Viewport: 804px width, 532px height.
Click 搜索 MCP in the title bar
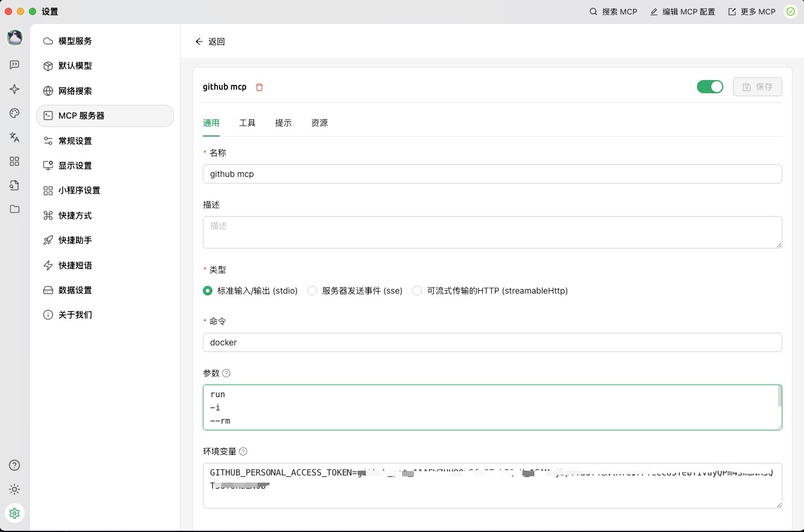pyautogui.click(x=613, y=11)
